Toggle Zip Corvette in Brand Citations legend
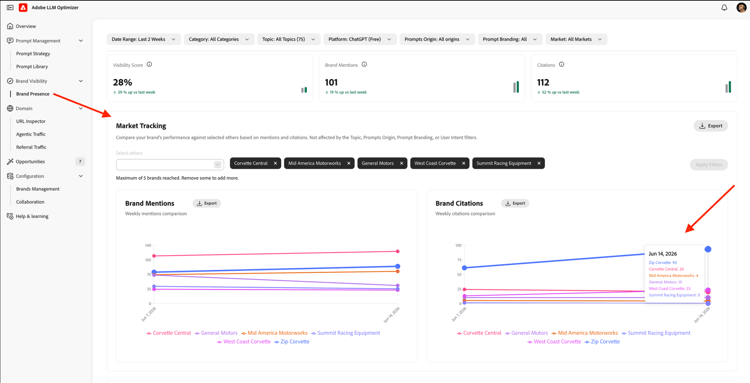This screenshot has height=383, width=750. pyautogui.click(x=602, y=341)
